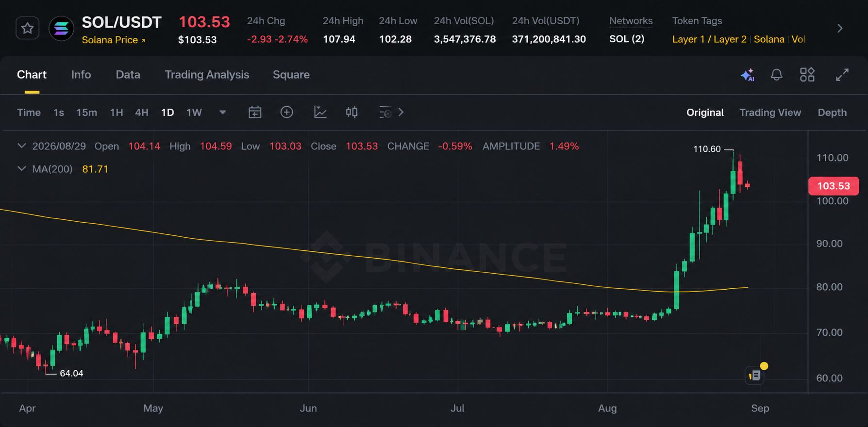
Task: Click the 90.00 price axis label
Action: click(x=829, y=244)
